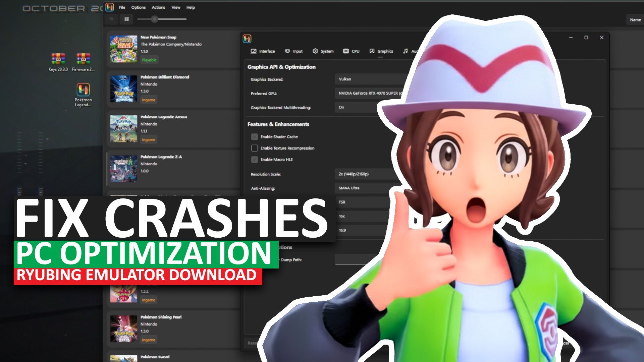Screen dimensions: 644x362
Task: Switch to grid view layout icon
Action: pyautogui.click(x=126, y=19)
